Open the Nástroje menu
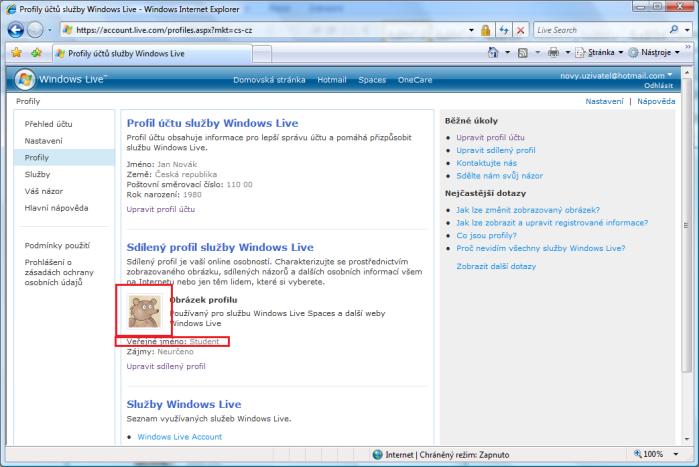The image size is (699, 467). (654, 53)
